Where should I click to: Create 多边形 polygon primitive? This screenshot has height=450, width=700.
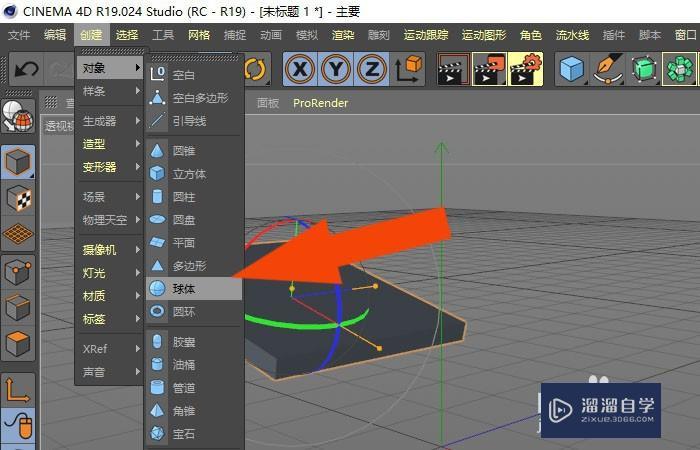click(194, 266)
